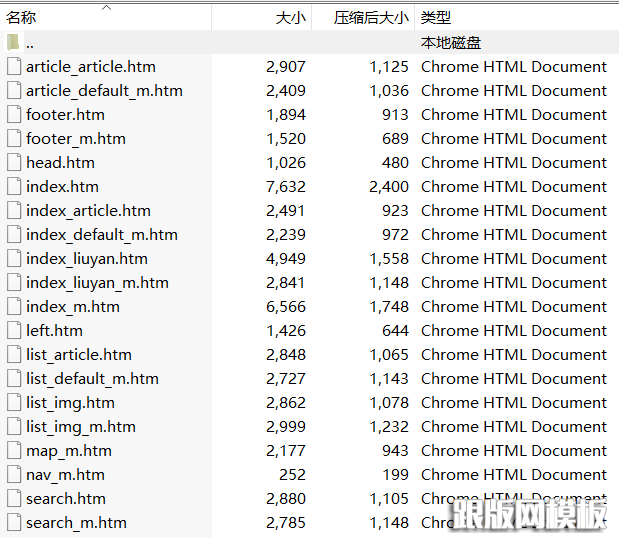Select the file icon for index_liuyan.htm
619x538 pixels.
[x=13, y=259]
